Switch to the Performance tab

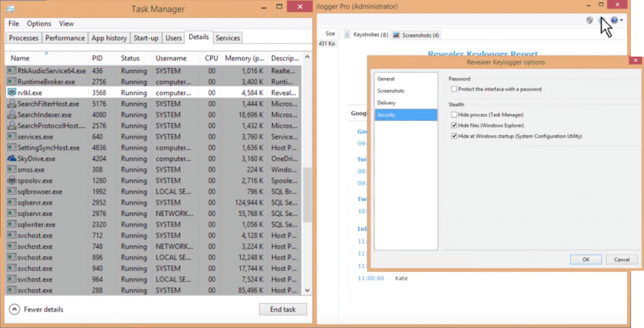[x=65, y=38]
